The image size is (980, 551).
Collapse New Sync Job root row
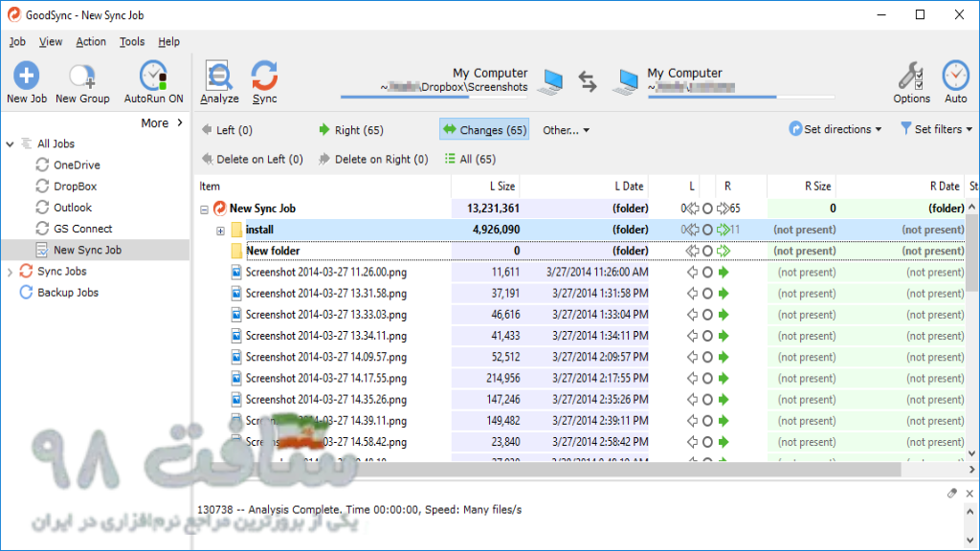[205, 209]
